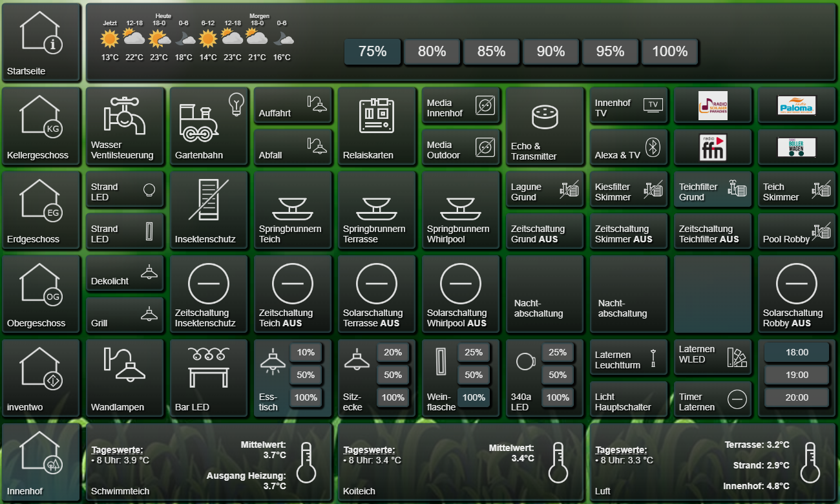Set brightness to 75%

pyautogui.click(x=372, y=52)
